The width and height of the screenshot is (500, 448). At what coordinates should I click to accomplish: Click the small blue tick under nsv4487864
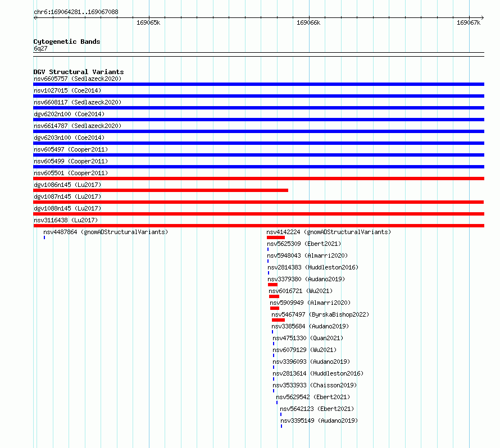[44, 237]
